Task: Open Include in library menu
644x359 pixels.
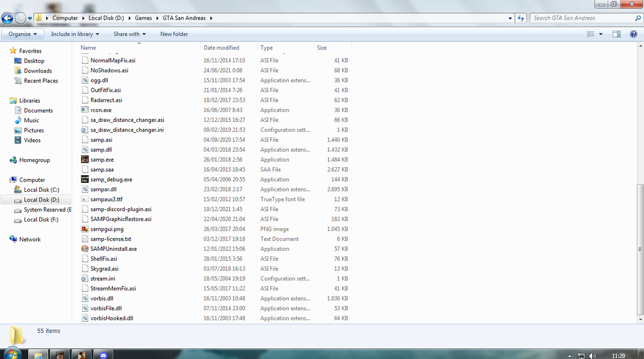Action: (x=75, y=34)
